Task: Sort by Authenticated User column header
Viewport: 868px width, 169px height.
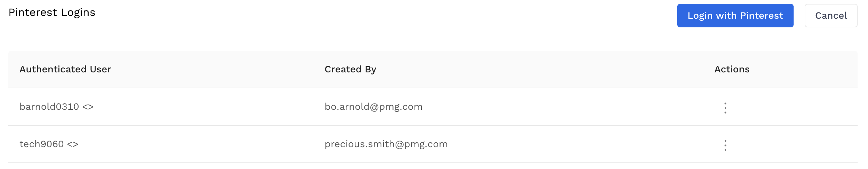Action: [x=65, y=69]
